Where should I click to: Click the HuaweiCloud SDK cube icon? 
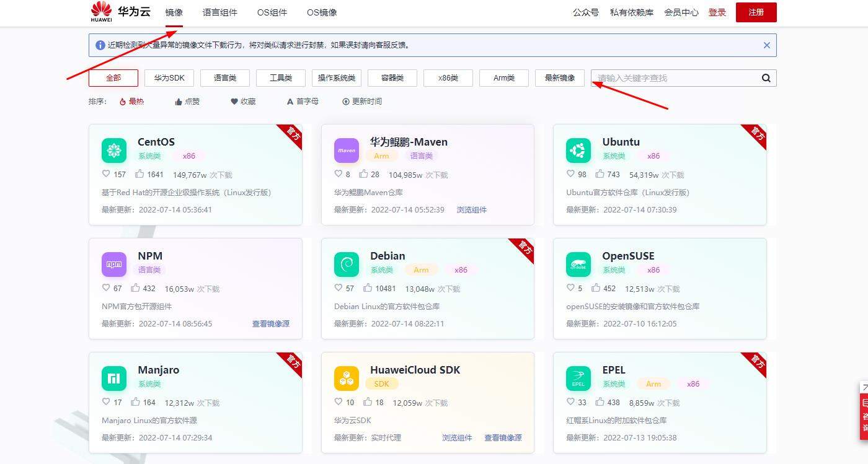point(347,379)
